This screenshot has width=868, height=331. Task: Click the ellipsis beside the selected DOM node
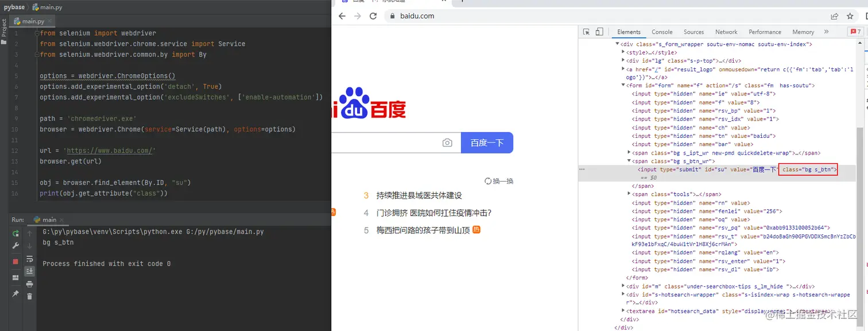[x=582, y=170]
